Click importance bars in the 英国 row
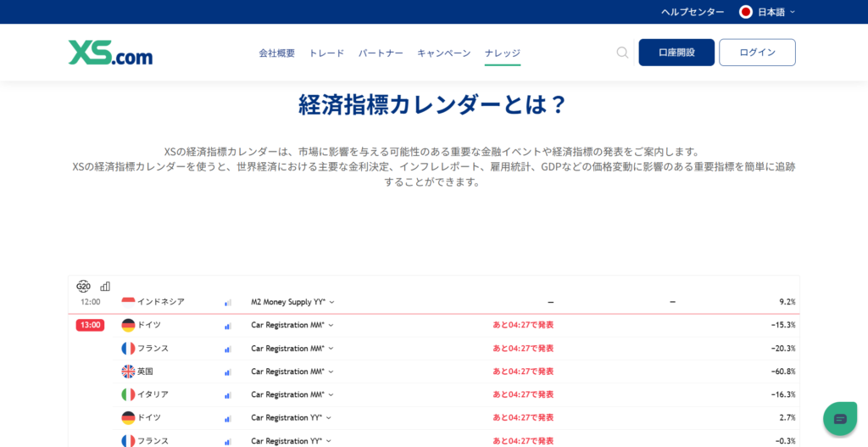 coord(227,372)
